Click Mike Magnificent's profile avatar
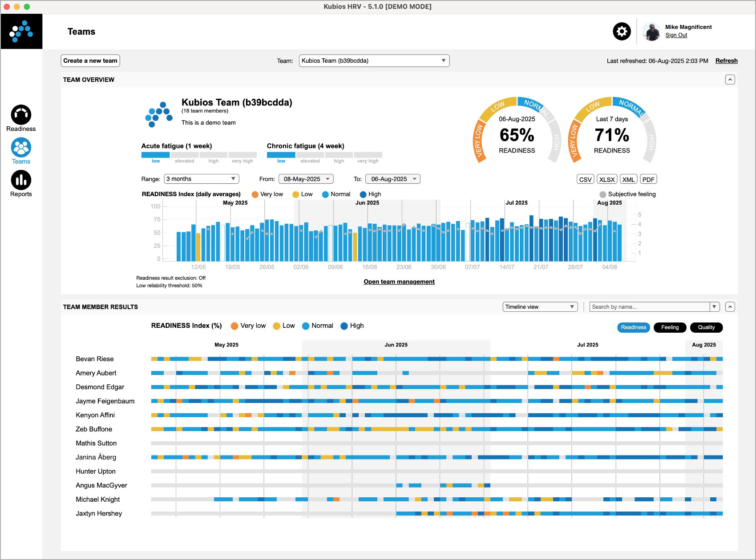The height and width of the screenshot is (560, 756). (651, 32)
